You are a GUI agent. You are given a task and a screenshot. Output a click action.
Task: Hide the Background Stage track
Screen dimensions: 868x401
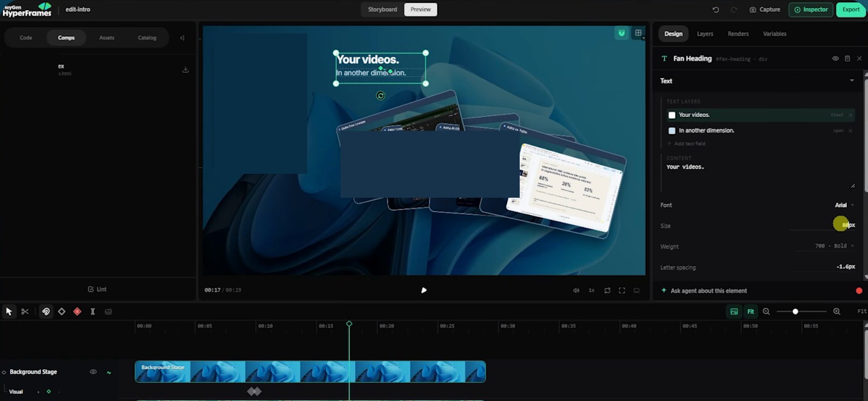93,371
